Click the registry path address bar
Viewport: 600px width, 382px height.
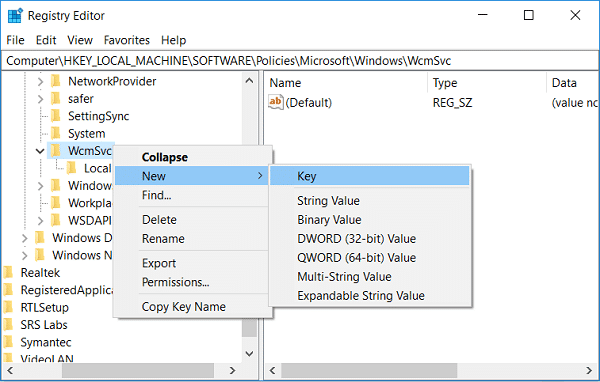300,61
